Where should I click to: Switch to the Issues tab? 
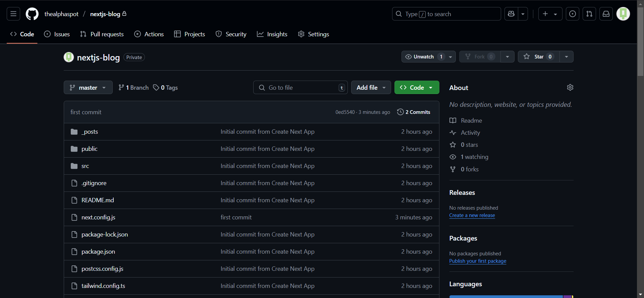57,34
